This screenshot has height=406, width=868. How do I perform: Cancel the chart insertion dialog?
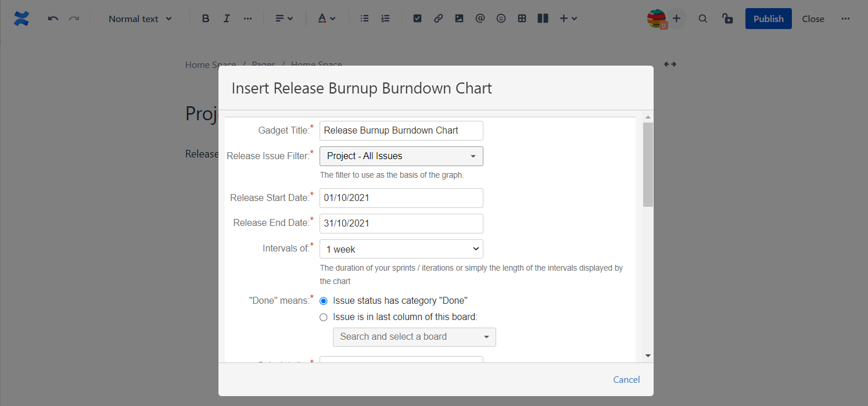[x=626, y=380]
